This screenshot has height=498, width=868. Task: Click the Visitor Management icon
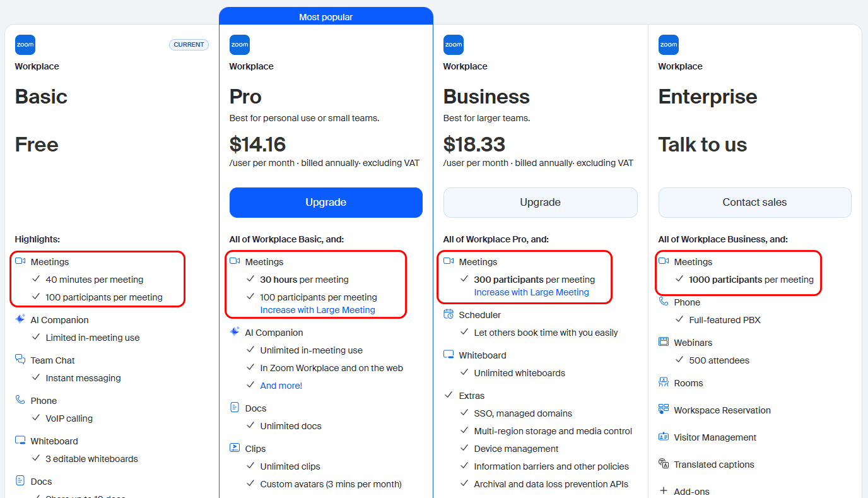tap(664, 437)
